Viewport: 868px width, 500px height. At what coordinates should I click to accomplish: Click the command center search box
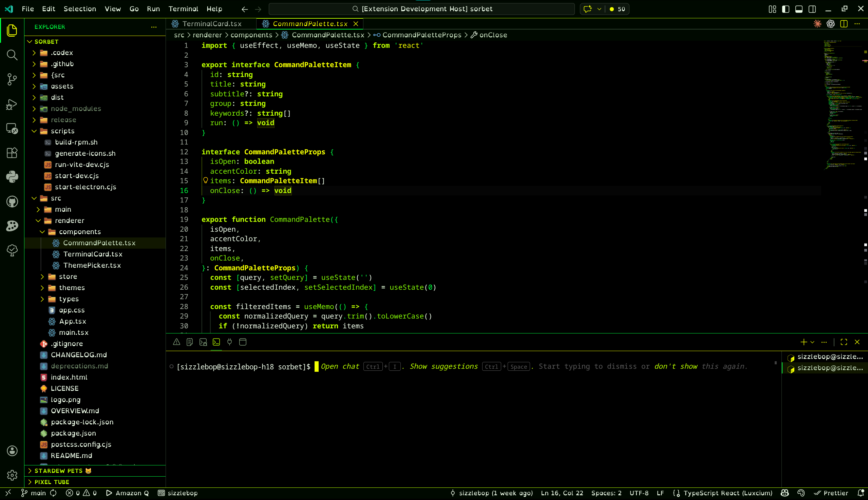click(421, 9)
